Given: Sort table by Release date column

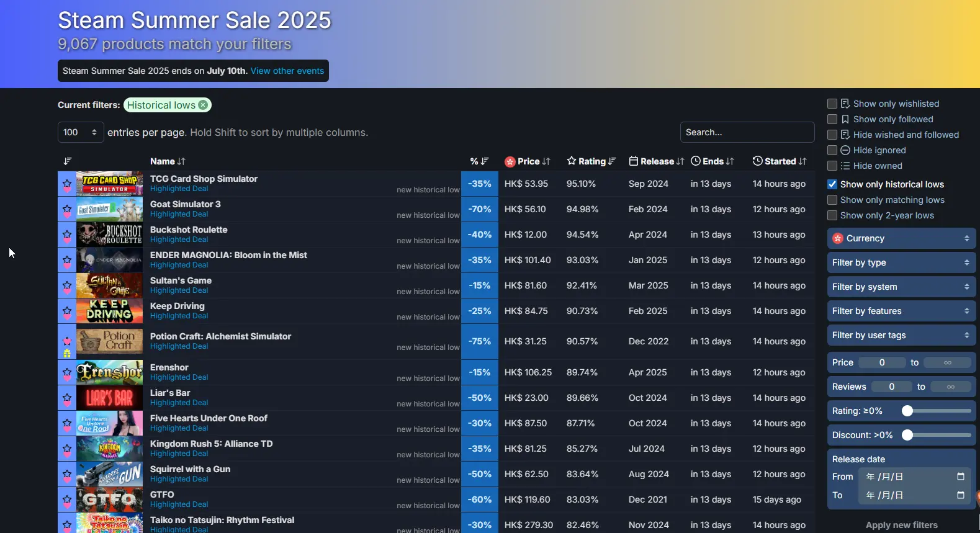Looking at the screenshot, I should 656,161.
